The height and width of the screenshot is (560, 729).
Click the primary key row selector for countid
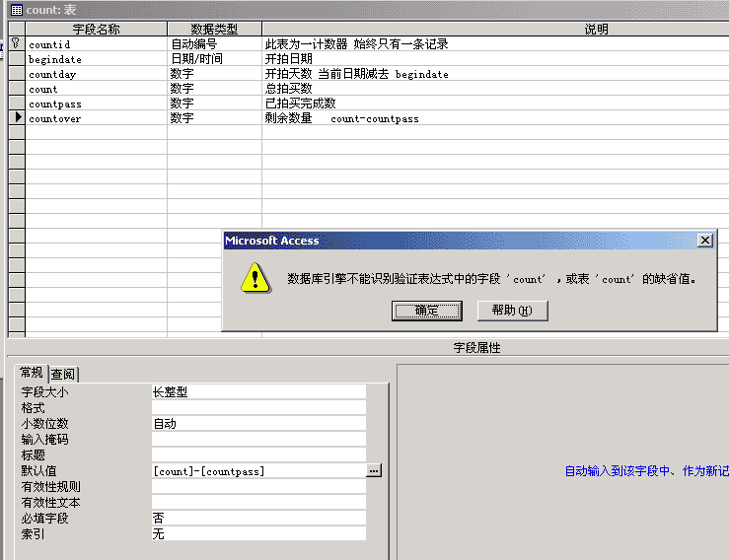(16, 44)
